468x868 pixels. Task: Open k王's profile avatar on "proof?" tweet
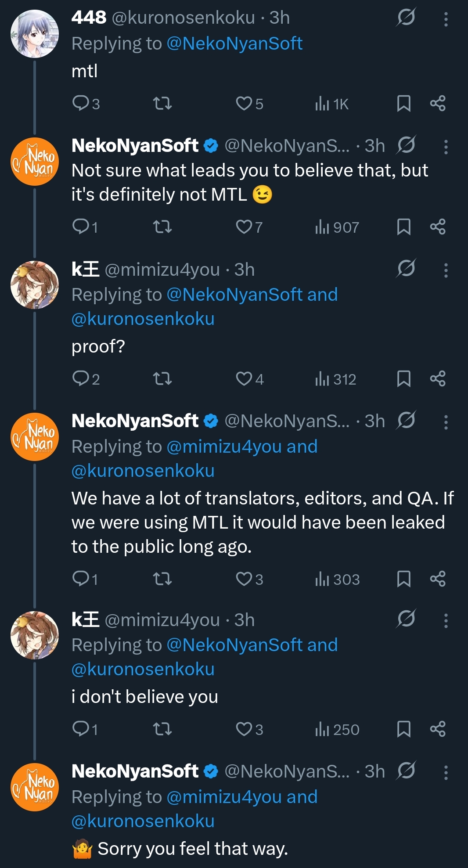click(x=35, y=285)
